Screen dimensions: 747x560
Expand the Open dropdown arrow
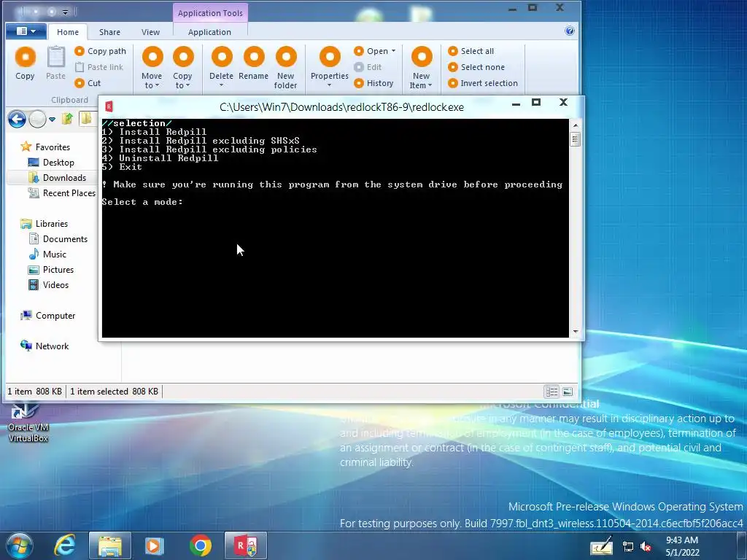point(393,51)
